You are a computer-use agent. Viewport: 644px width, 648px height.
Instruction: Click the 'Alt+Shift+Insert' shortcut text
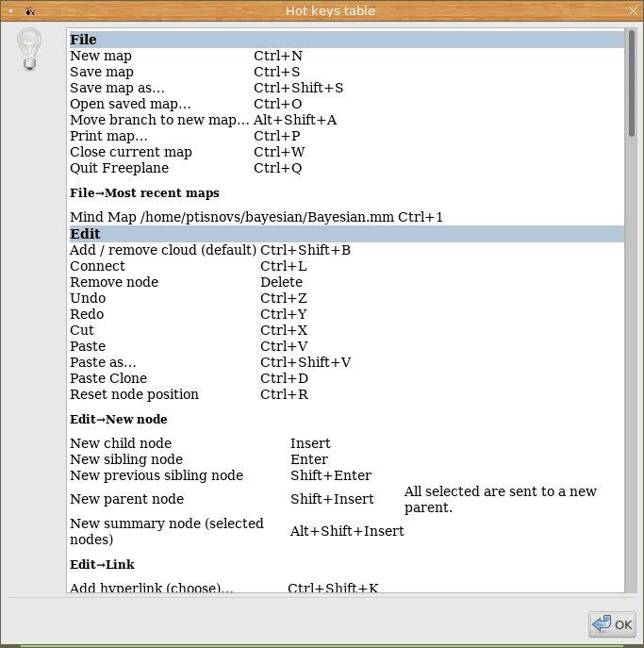[347, 531]
